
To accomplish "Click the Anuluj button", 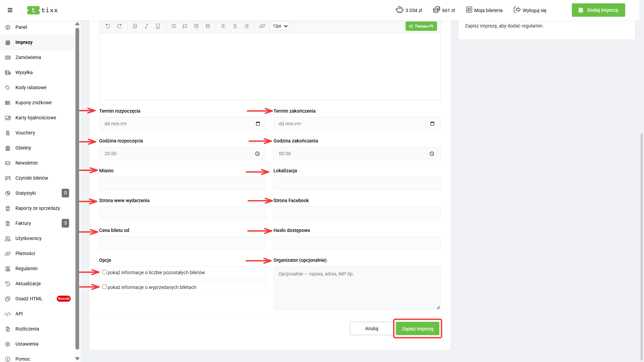I will pos(372,328).
